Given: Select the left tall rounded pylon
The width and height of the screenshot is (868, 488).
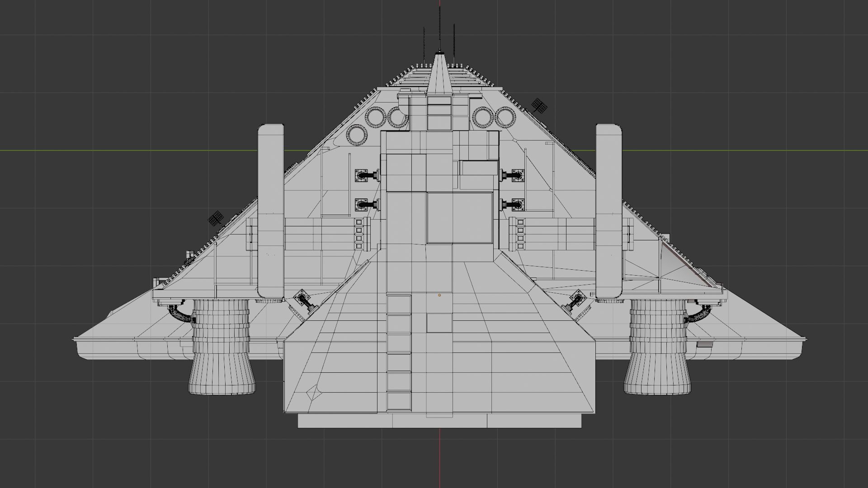Looking at the screenshot, I should [x=271, y=211].
